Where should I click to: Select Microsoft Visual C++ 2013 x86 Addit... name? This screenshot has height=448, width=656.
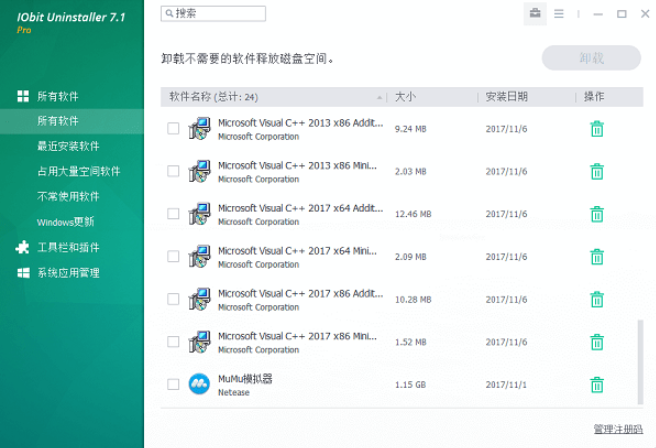(300, 123)
